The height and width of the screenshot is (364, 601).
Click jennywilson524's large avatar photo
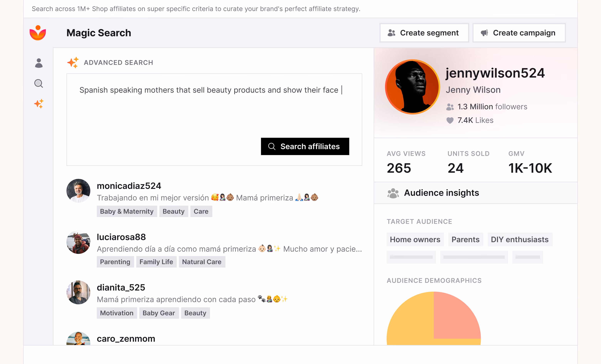pos(412,87)
